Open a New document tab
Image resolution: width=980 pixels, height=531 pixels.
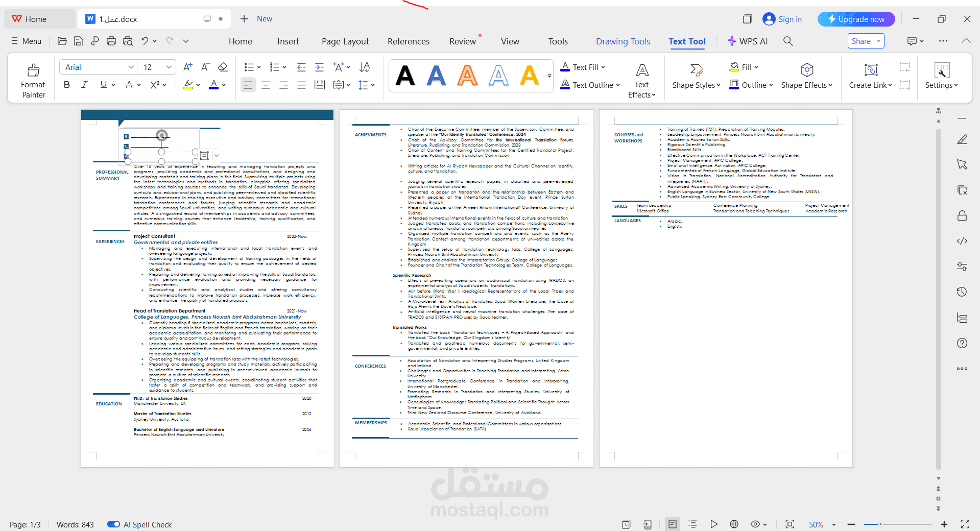[256, 18]
